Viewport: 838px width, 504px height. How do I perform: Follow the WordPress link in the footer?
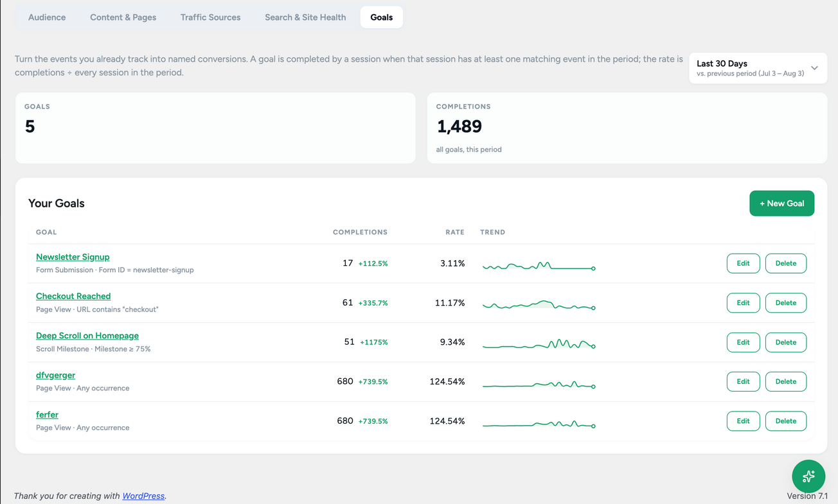143,496
